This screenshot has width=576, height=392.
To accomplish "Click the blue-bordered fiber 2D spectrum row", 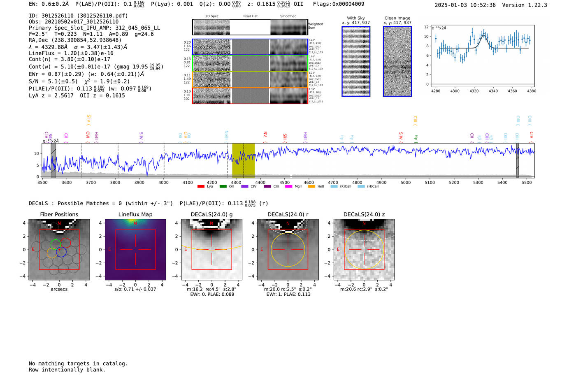I will [x=250, y=47].
